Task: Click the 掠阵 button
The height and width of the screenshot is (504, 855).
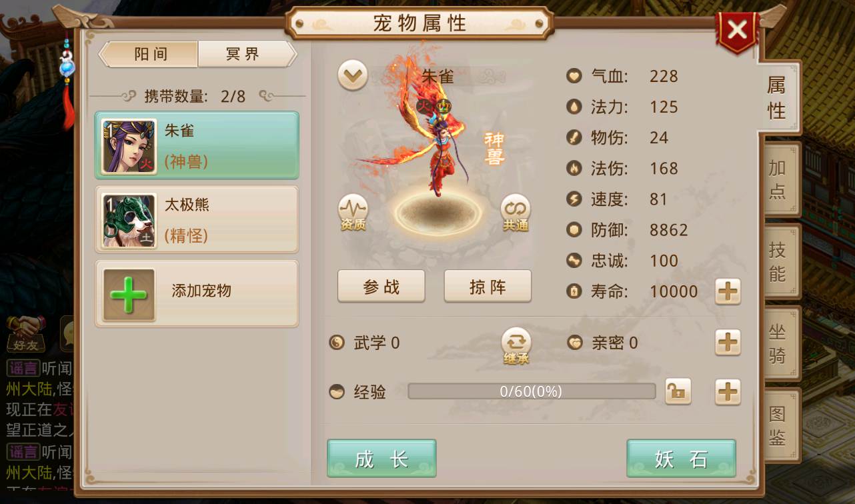Action: [x=488, y=287]
